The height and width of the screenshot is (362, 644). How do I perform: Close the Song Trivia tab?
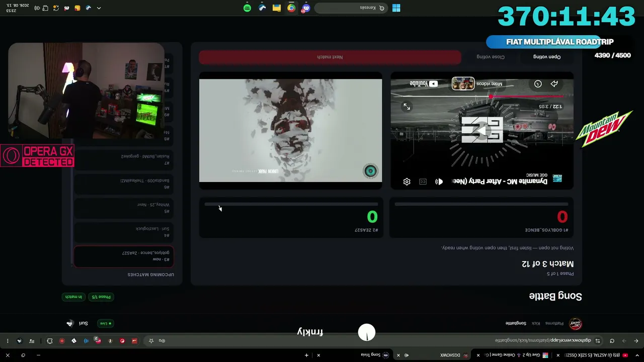click(318, 355)
